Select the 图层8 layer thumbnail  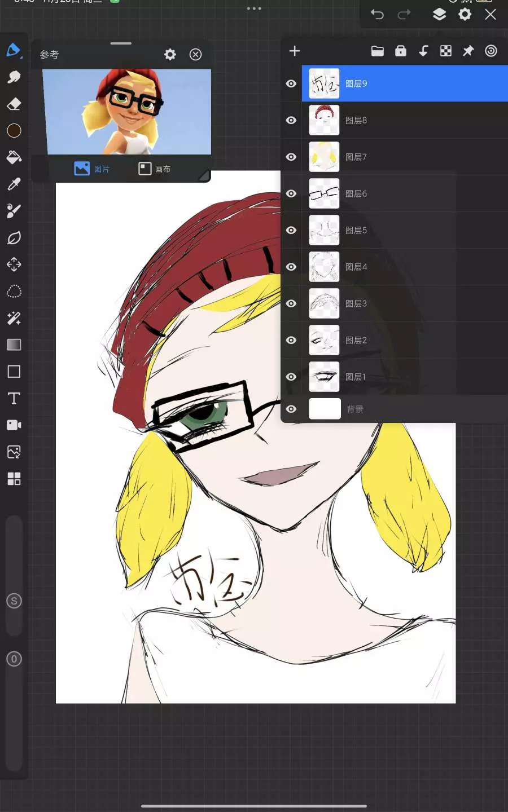[x=324, y=120]
